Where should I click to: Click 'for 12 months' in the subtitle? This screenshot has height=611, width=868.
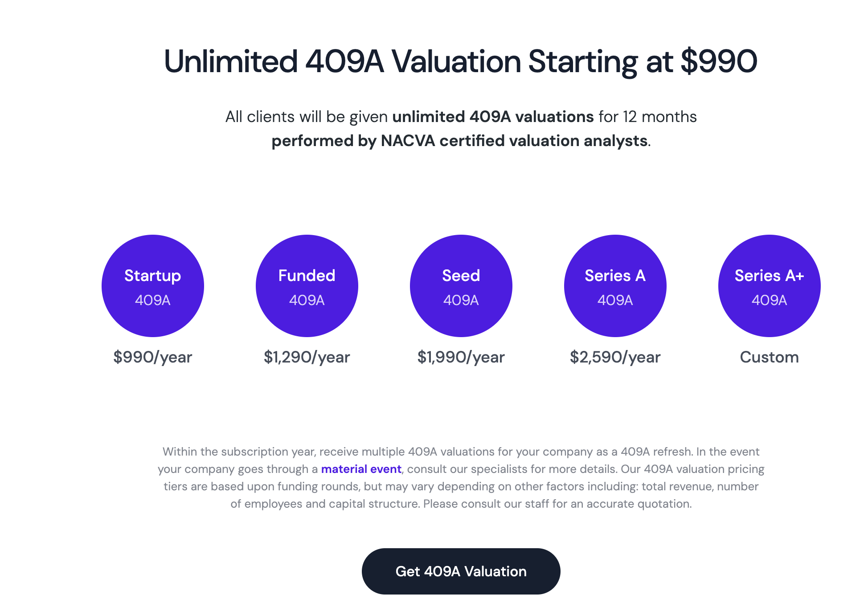point(647,117)
